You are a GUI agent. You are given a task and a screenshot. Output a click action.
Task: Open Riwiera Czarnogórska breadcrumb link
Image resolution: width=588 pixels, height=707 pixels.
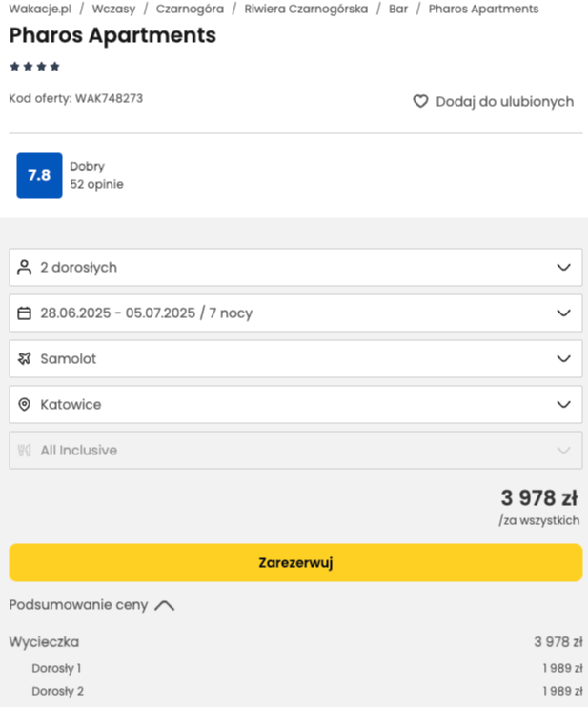[306, 9]
